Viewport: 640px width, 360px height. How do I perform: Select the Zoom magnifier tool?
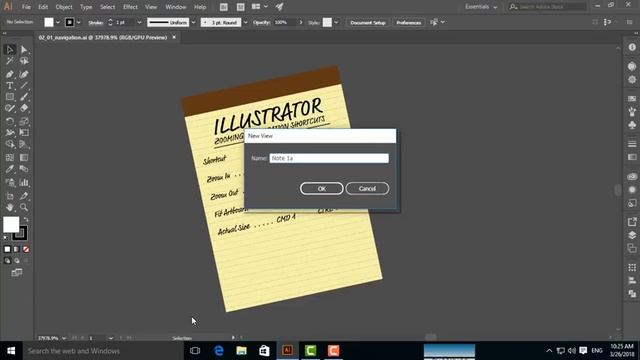(24, 207)
